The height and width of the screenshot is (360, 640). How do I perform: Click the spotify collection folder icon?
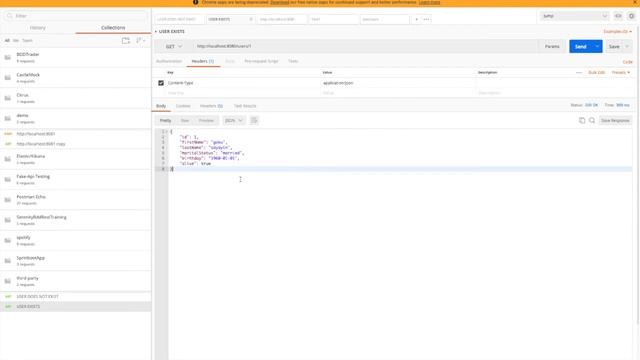click(8, 240)
